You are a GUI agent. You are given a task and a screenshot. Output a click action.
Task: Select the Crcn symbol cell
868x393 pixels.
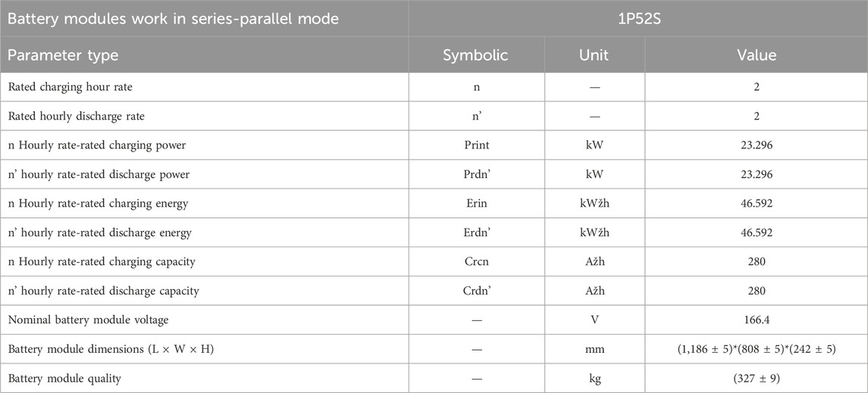[476, 261]
